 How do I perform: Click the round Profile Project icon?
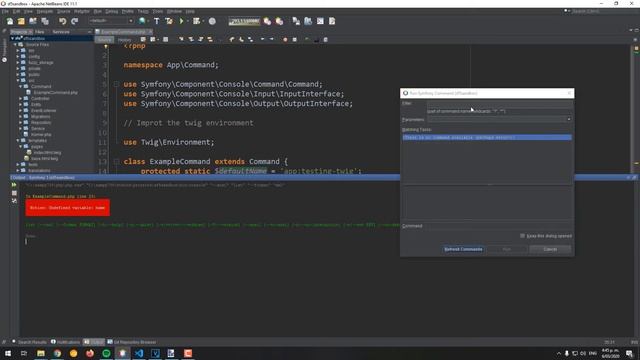212,21
